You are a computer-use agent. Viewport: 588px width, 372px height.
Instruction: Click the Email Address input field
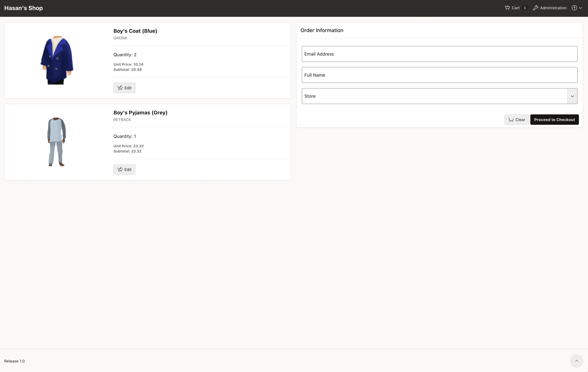coord(440,54)
